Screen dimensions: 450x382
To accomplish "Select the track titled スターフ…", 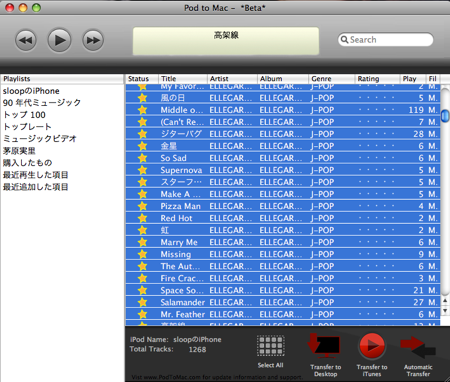I will 181,182.
